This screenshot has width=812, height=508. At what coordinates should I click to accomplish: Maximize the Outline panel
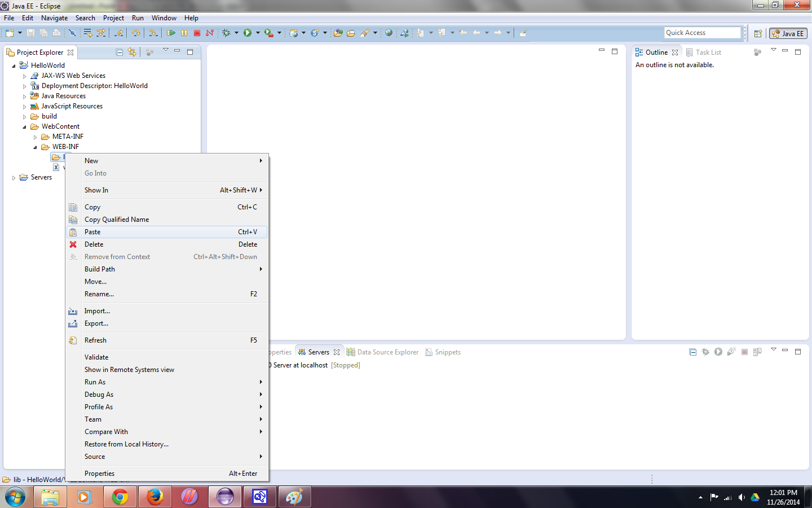coord(798,52)
